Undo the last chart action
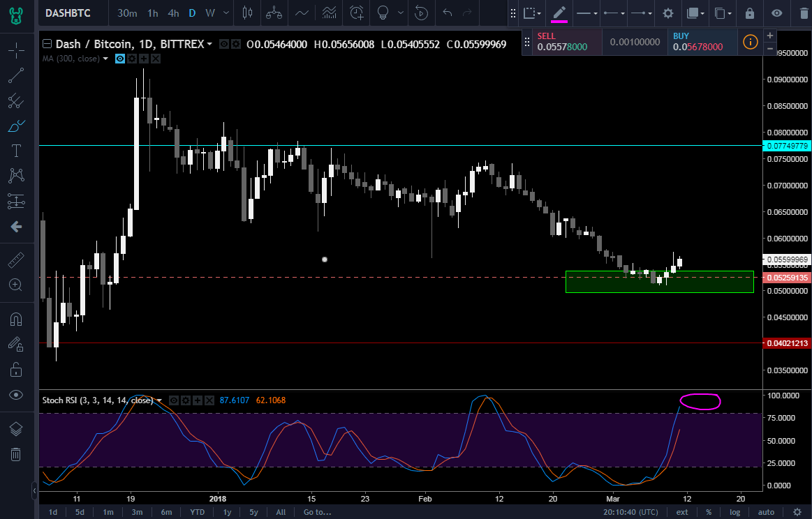This screenshot has width=812, height=519. point(448,13)
